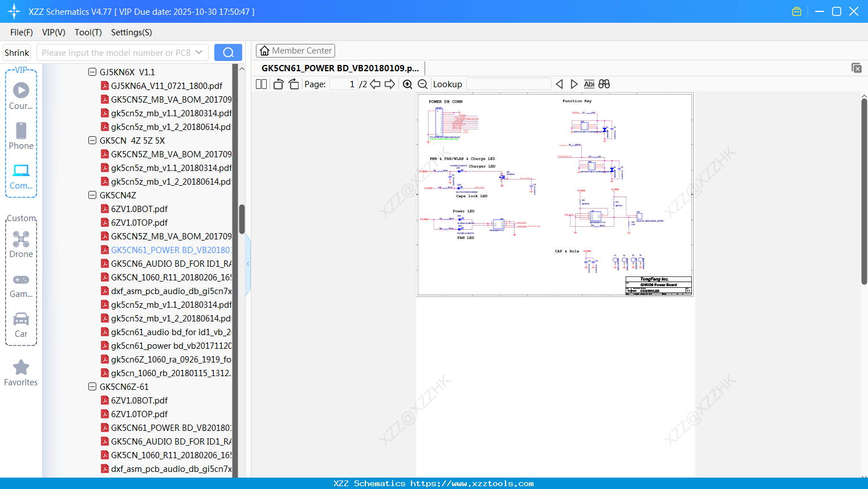Open 6ZV1.0BOT.pdf under GK5CN4Z

point(139,209)
